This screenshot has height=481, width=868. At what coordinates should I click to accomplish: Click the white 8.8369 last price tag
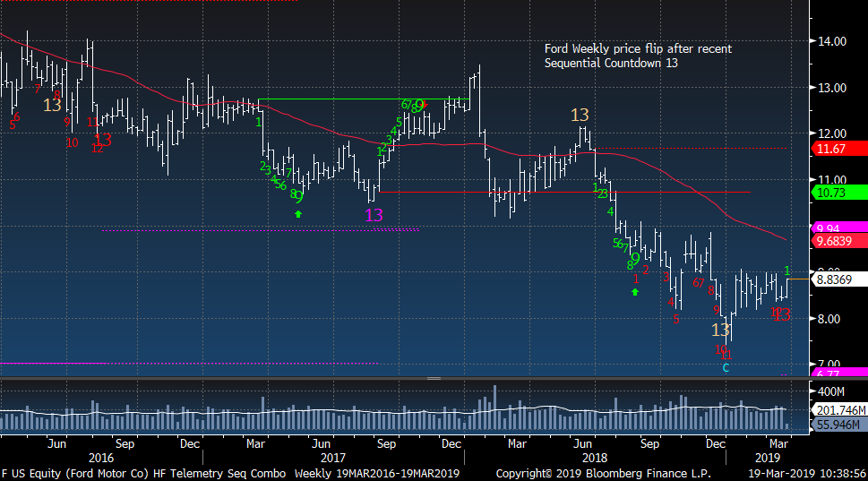coord(838,279)
